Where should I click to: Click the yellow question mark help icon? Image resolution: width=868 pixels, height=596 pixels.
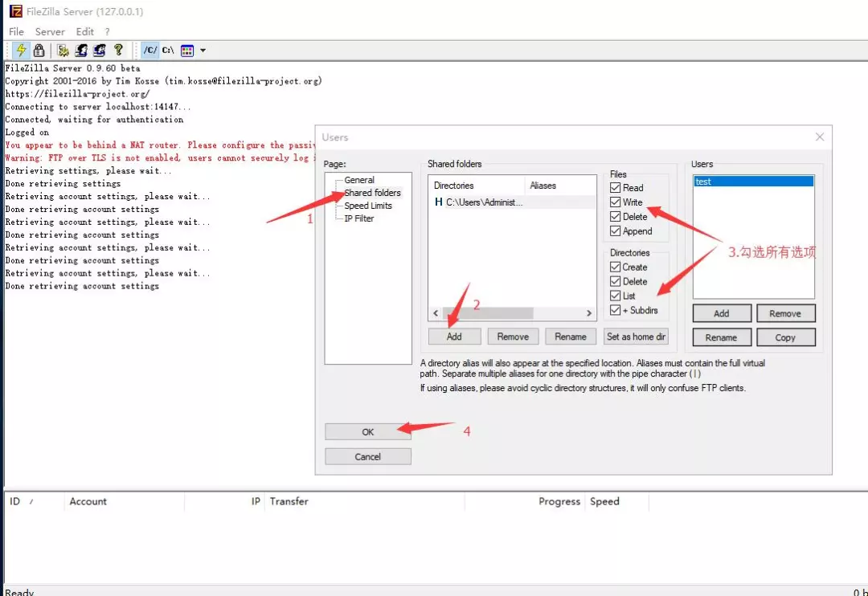118,51
